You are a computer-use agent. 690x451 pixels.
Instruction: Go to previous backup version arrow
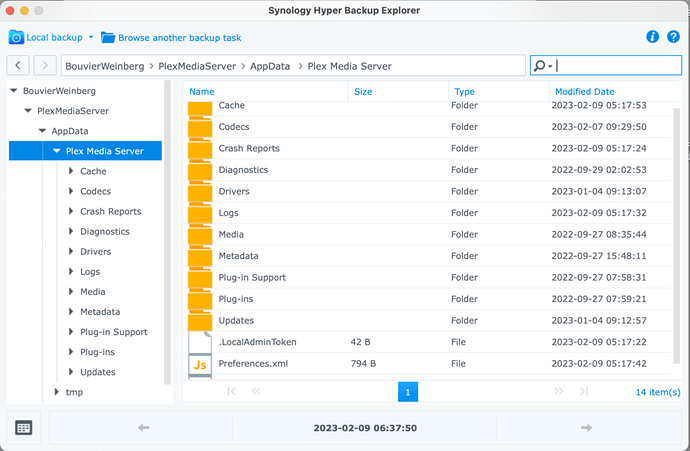(143, 427)
